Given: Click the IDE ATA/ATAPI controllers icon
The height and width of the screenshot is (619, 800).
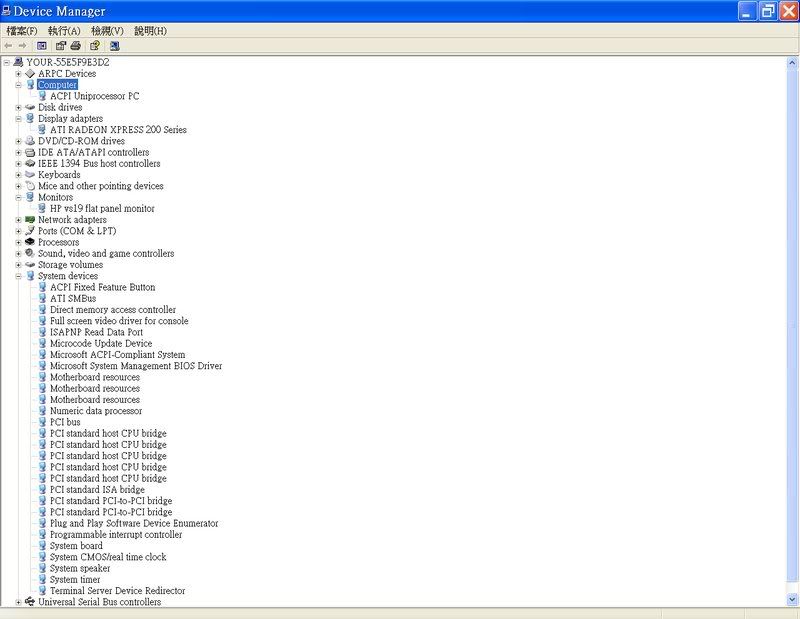Looking at the screenshot, I should 30,152.
